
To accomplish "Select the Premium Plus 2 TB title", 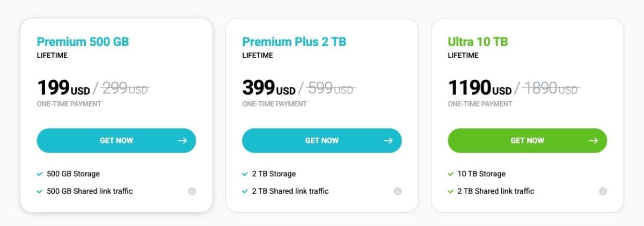I will click(x=294, y=42).
